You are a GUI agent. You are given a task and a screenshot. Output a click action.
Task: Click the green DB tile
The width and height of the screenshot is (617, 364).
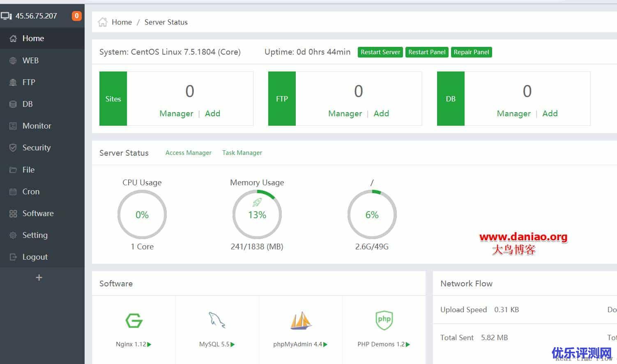tap(451, 99)
